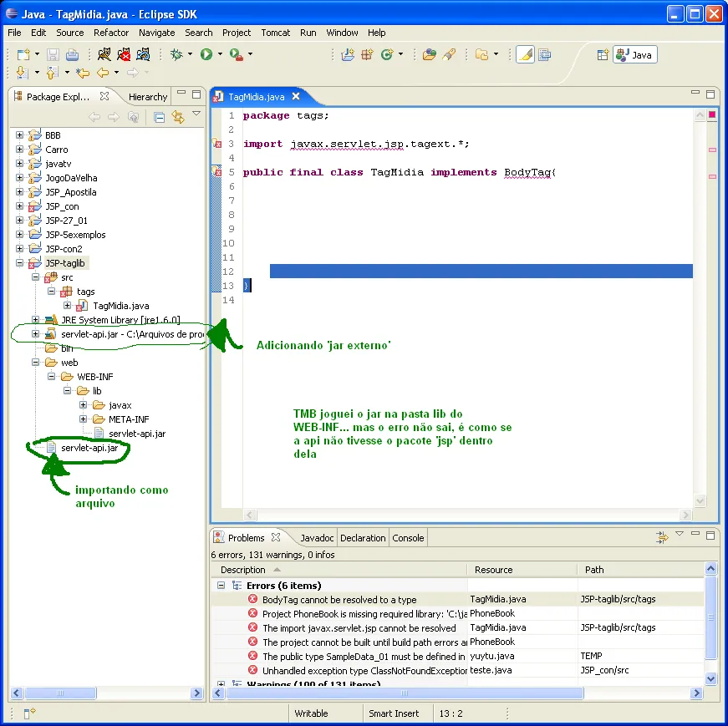Toggle Mark Occurrences highlighter button
728x726 pixels.
point(525,54)
